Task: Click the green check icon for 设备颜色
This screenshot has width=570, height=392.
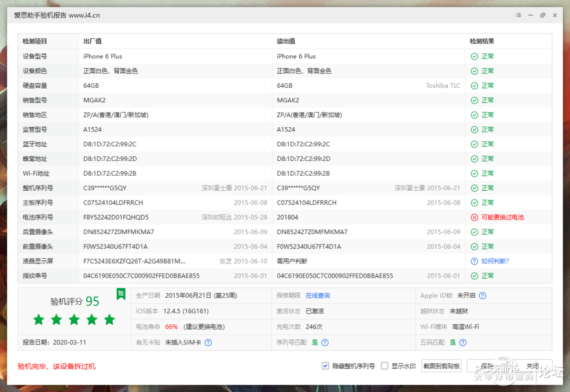Action: click(x=475, y=71)
